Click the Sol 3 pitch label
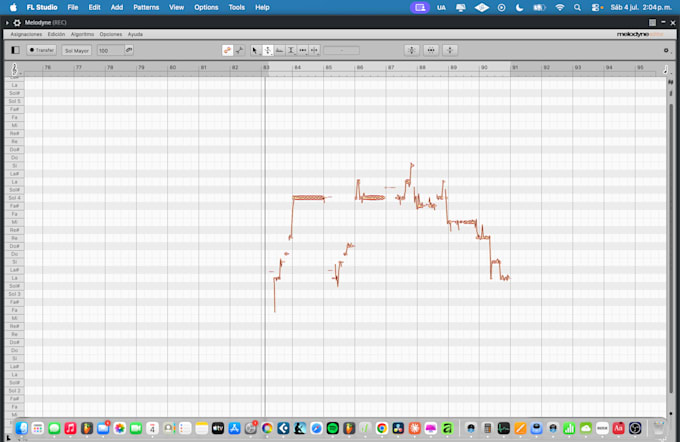Viewport: 680px width, 442px height. [14, 294]
